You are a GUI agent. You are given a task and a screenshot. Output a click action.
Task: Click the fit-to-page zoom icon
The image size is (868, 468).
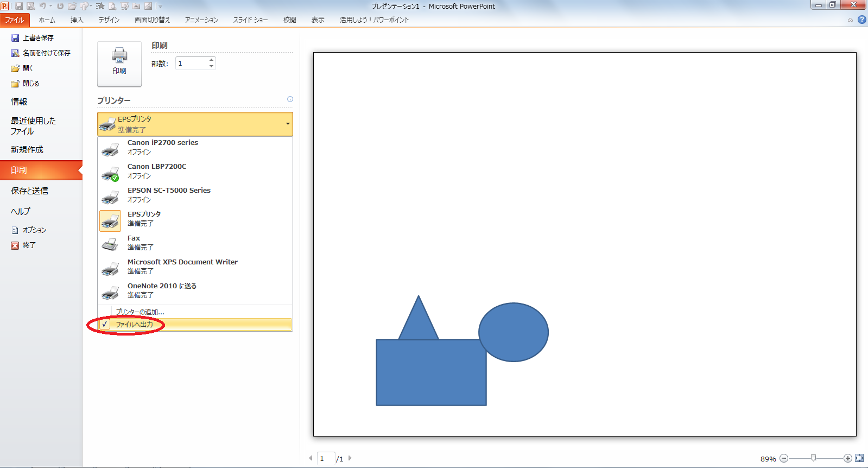coord(859,458)
